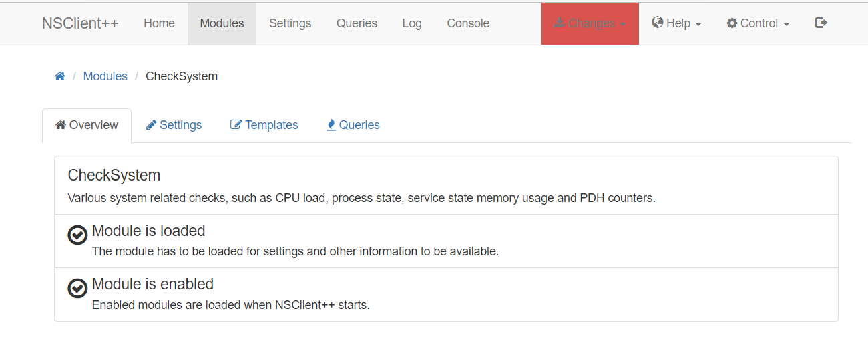Viewport: 868px width, 359px height.
Task: Click 'Enabled modules are loaded' text
Action: click(x=231, y=305)
